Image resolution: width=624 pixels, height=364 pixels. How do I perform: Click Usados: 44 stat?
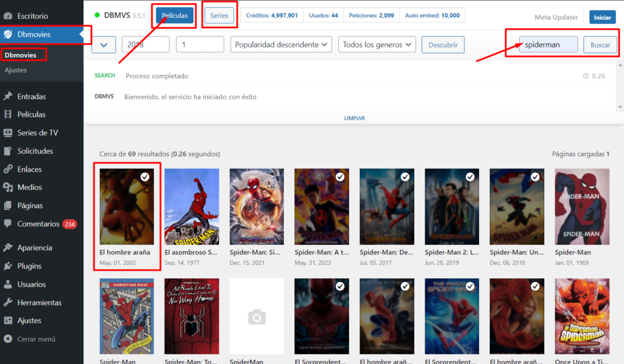[324, 15]
